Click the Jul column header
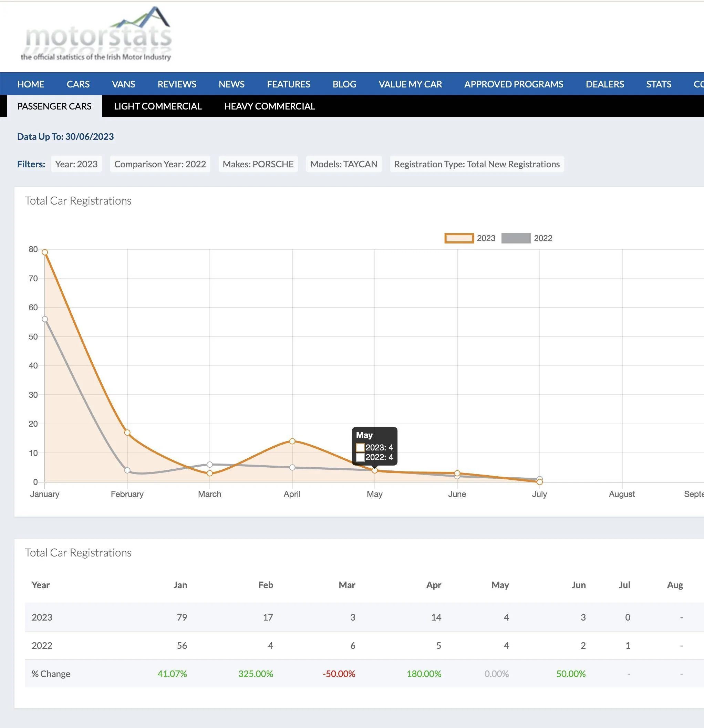 624,585
